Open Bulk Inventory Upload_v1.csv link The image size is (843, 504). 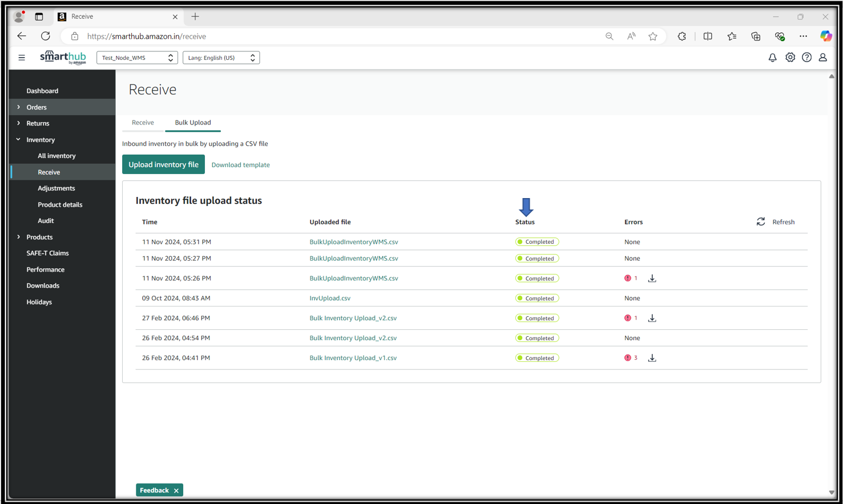coord(353,358)
